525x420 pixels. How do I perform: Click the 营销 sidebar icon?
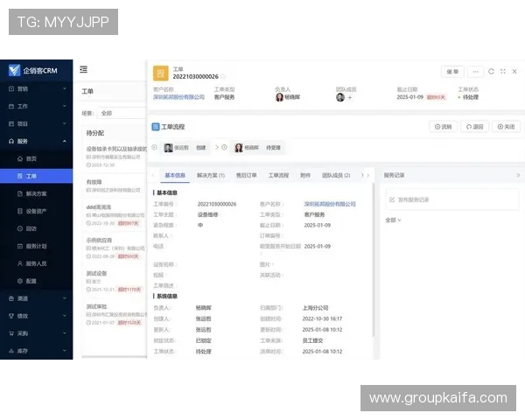11,88
